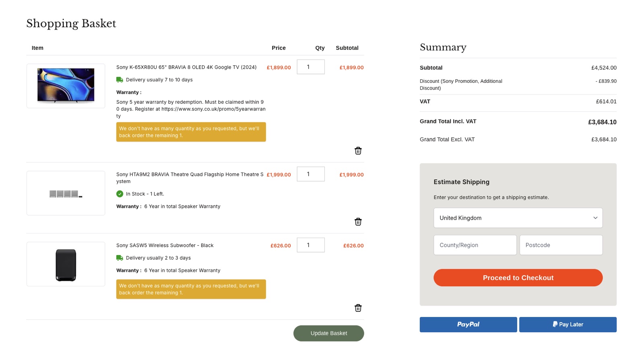
Task: Click the 'In Stock - 1 Left.' text
Action: coord(145,194)
